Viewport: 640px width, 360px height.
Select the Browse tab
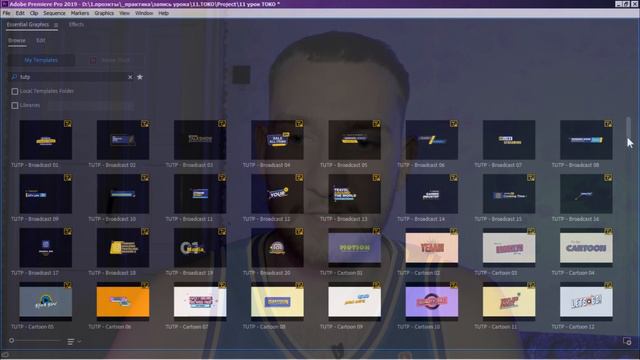pyautogui.click(x=17, y=40)
